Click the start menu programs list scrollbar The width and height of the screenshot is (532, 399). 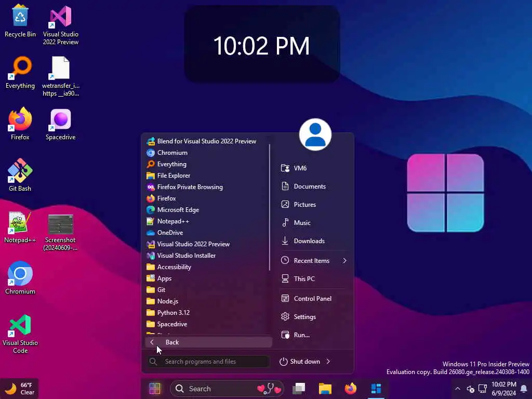[270, 207]
